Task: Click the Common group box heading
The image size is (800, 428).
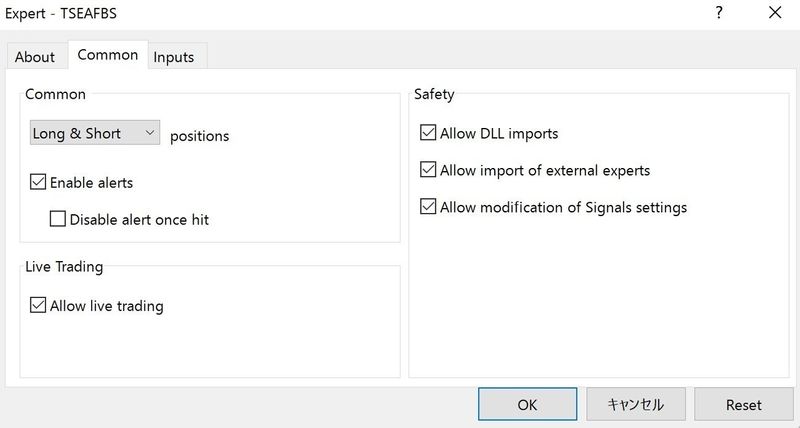Action: click(x=55, y=95)
